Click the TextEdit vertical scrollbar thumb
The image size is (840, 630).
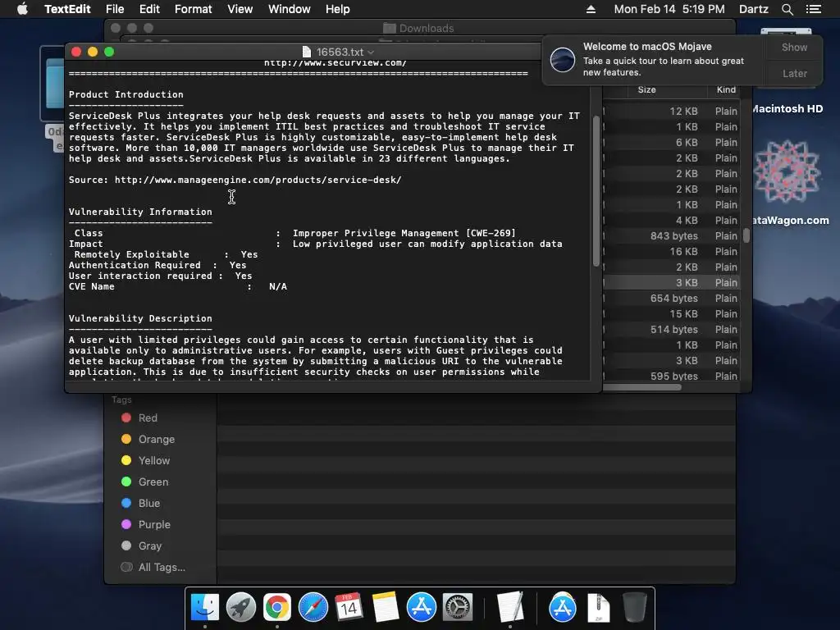[596, 190]
